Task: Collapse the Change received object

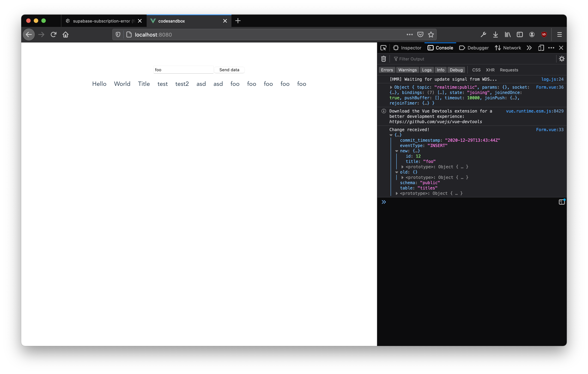Action: point(391,135)
